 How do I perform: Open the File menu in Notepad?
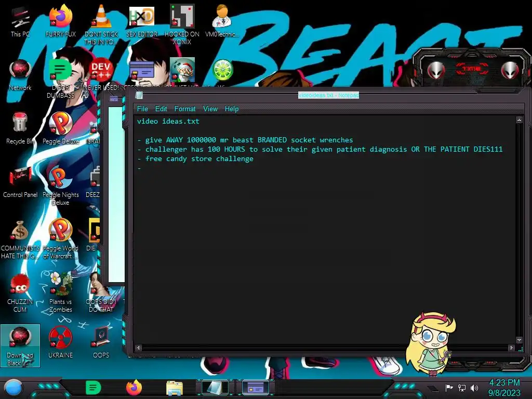[x=142, y=109]
